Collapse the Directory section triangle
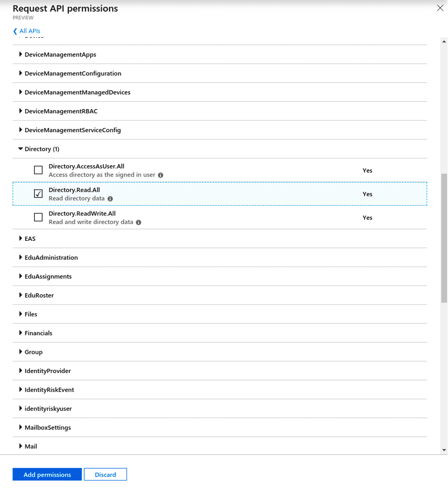 (20, 149)
